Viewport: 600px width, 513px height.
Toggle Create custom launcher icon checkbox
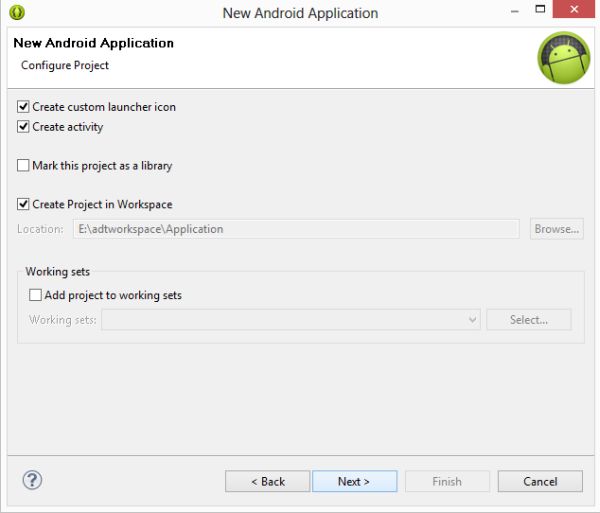click(24, 107)
